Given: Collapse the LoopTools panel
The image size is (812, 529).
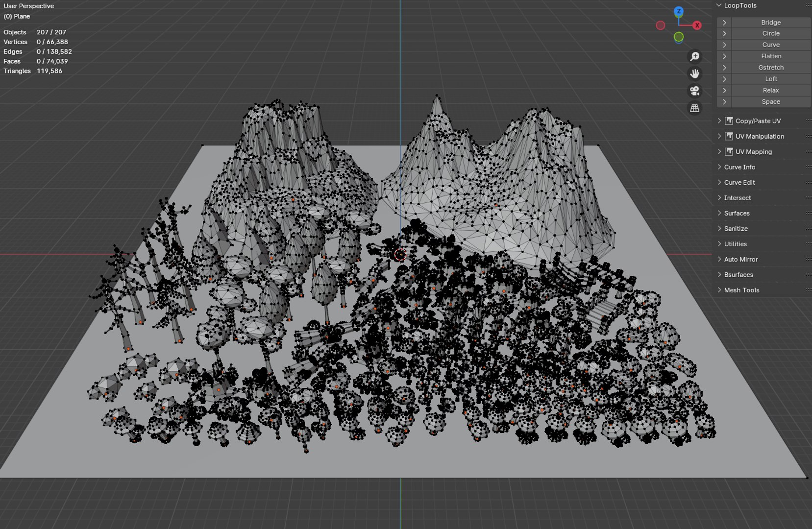Looking at the screenshot, I should (x=719, y=5).
